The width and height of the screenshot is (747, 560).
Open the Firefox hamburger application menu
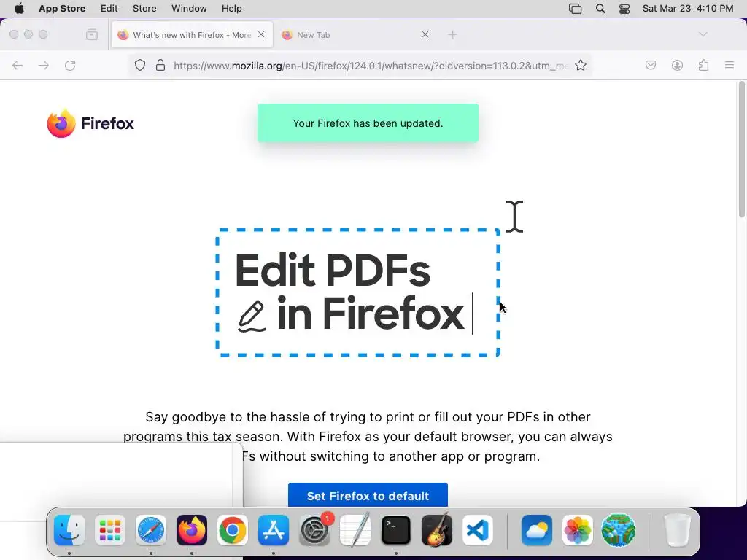pos(729,65)
